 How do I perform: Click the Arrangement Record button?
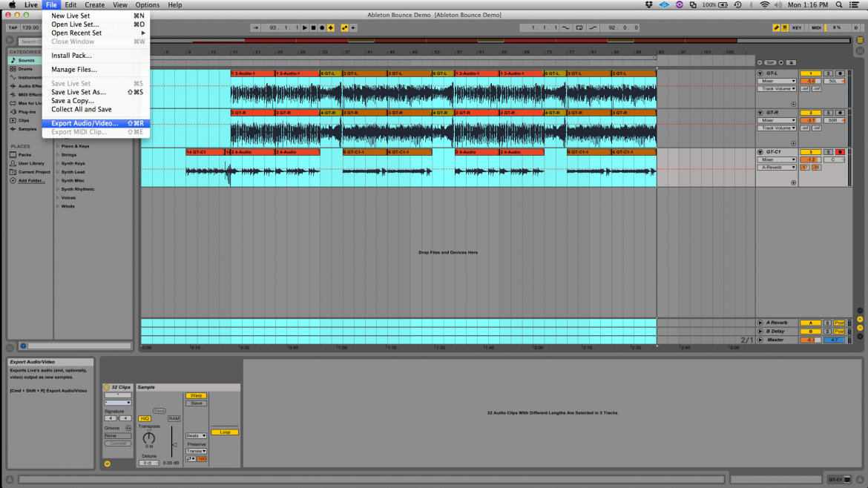(x=322, y=27)
